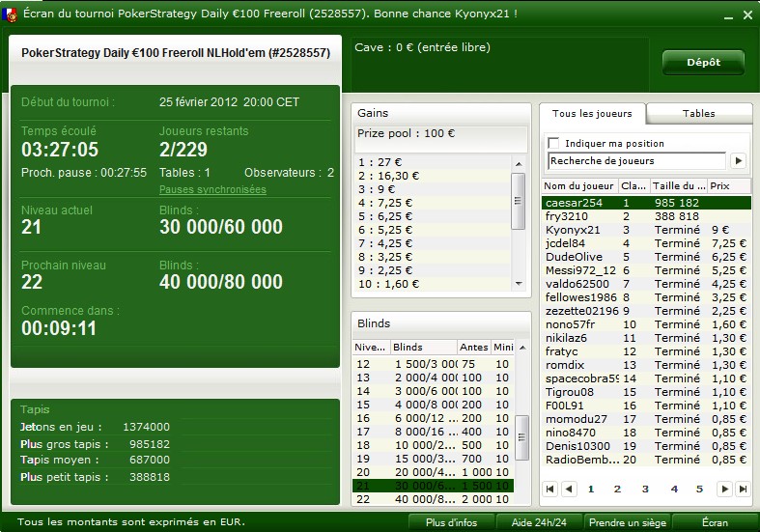Select highlighted blind level 21 row
The height and width of the screenshot is (532, 760).
tap(434, 486)
